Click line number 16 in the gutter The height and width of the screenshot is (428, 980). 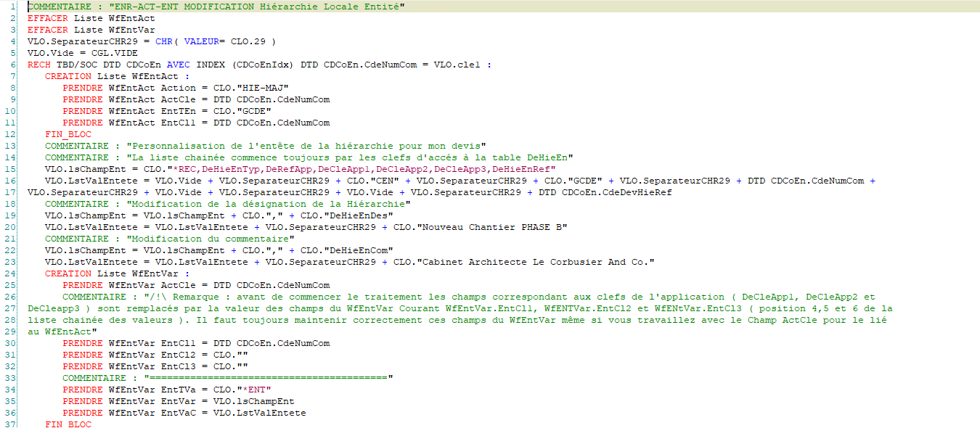12,181
